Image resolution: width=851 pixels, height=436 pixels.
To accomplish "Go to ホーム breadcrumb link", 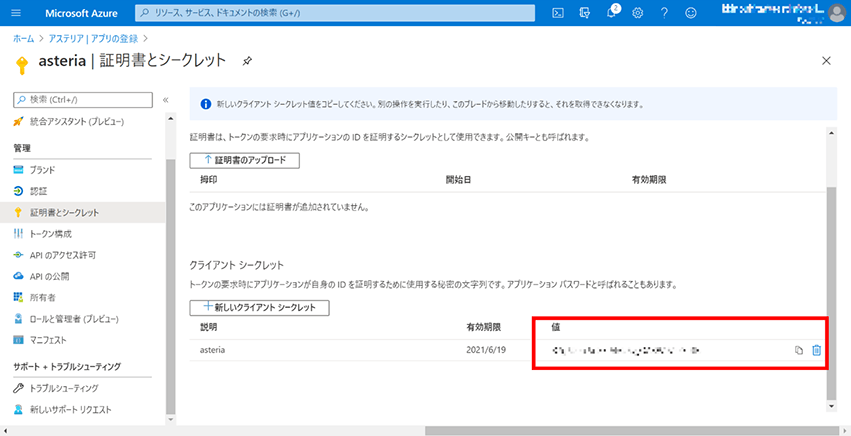I will tap(23, 39).
